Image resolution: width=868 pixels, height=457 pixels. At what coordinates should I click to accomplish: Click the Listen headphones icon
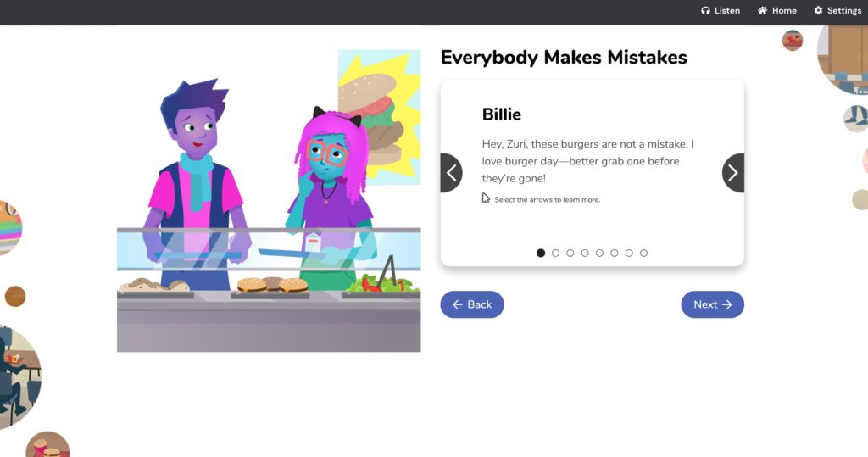point(705,10)
